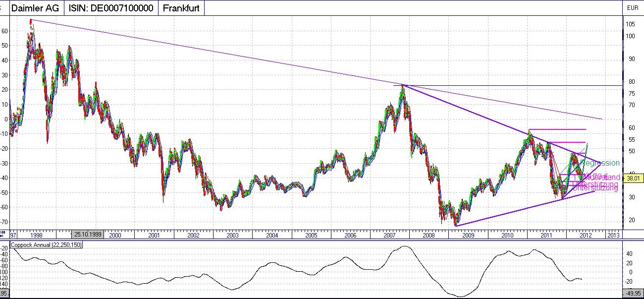The width and height of the screenshot is (644, 299).
Task: Click year '2006' on the time axis
Action: pos(350,235)
